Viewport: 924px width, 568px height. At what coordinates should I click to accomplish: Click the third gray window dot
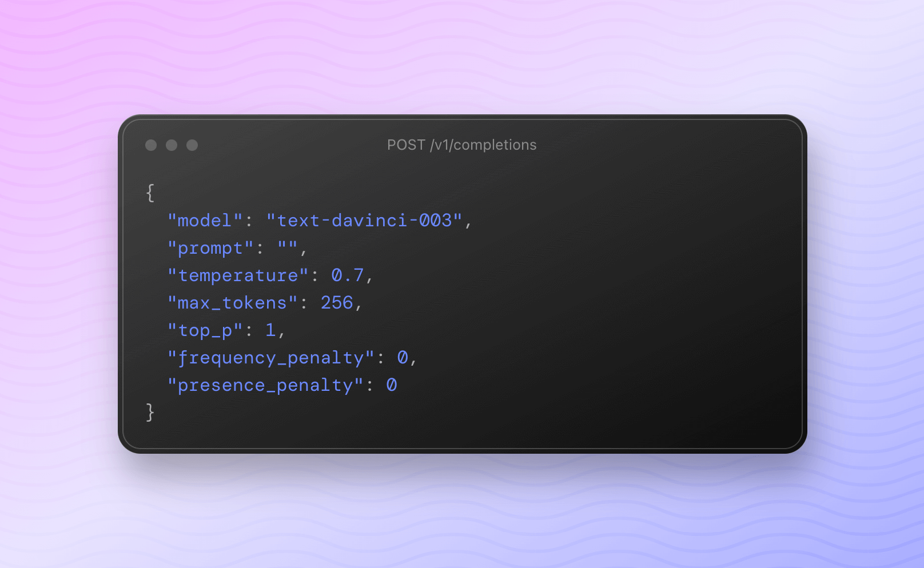click(192, 145)
